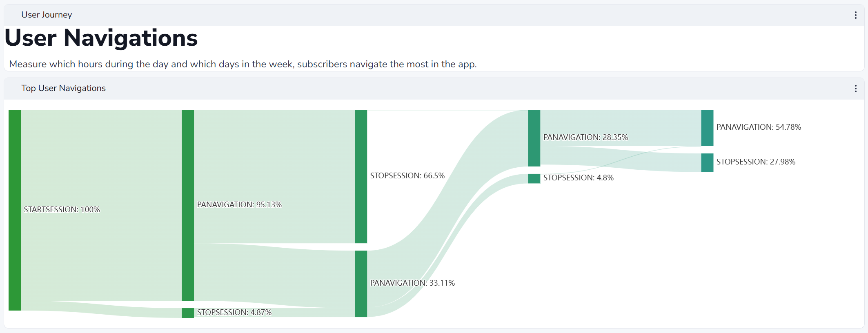Select the STOPSESSION 4.8% node
This screenshot has width=868, height=333.
[x=534, y=178]
